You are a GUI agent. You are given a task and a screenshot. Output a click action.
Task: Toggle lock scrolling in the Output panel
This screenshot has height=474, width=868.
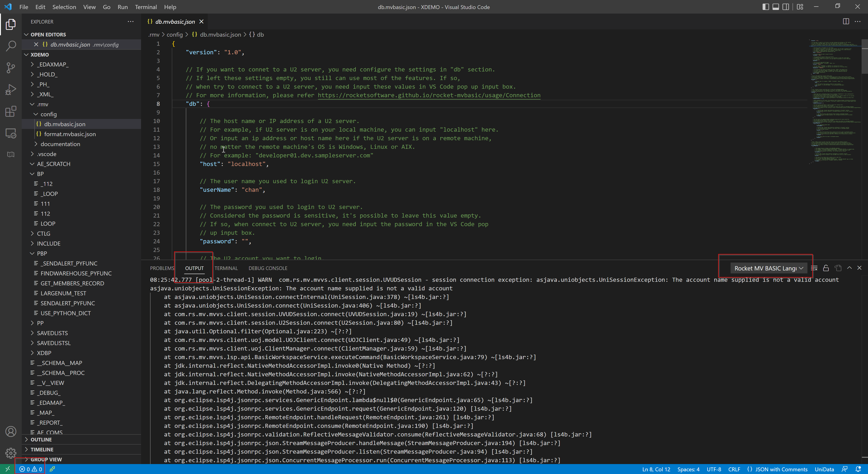coord(826,268)
